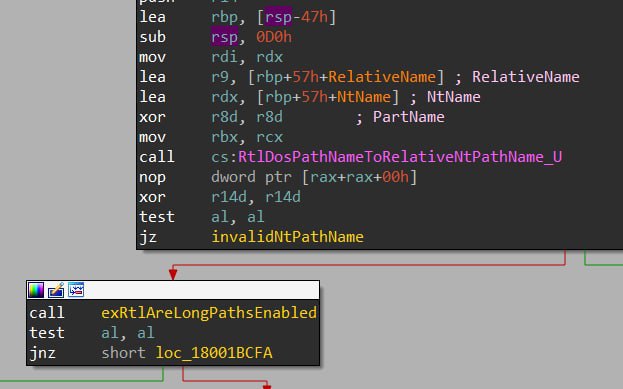Click the NtName comment after semicolon

click(454, 97)
